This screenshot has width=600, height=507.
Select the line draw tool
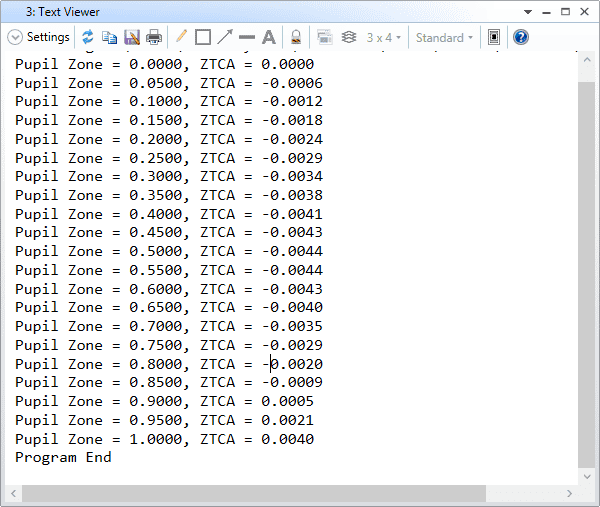pyautogui.click(x=246, y=37)
